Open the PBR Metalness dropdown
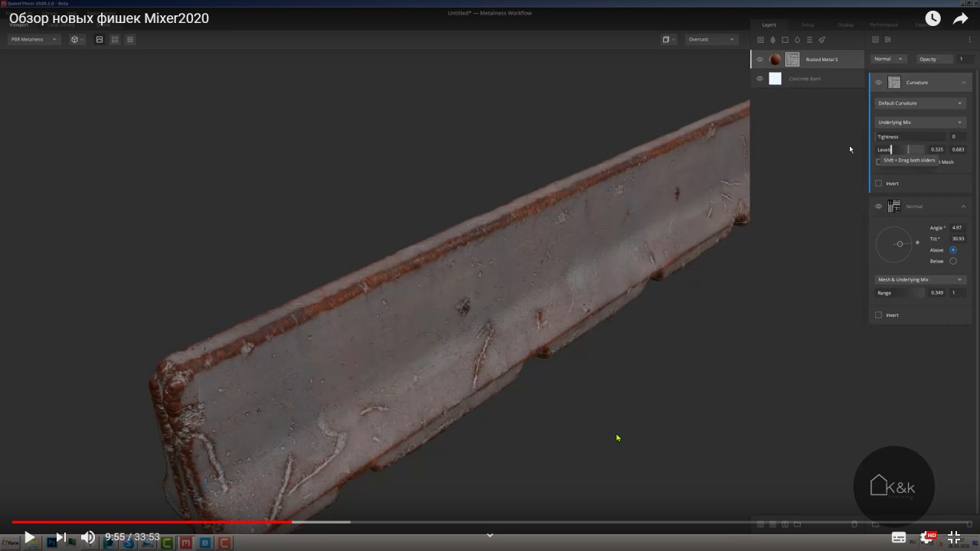Screen dimensions: 980x551 (x=34, y=40)
